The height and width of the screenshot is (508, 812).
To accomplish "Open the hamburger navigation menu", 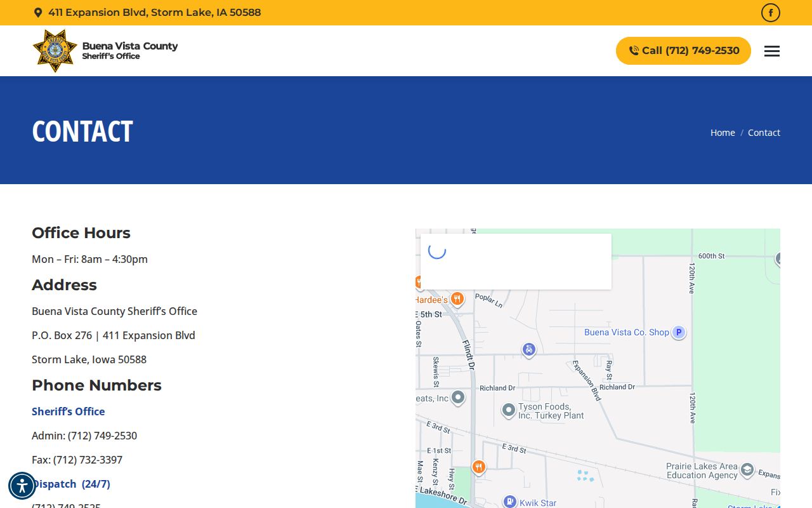I will coord(771,51).
